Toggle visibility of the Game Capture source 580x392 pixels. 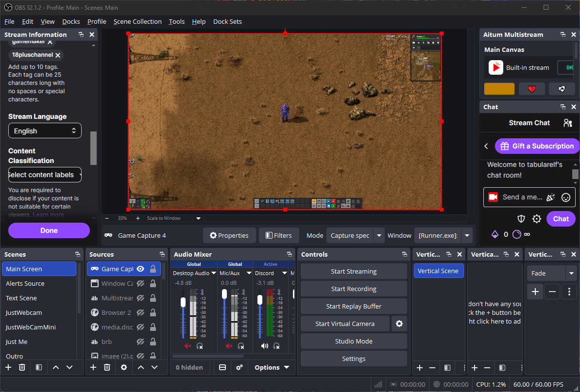[x=140, y=269]
